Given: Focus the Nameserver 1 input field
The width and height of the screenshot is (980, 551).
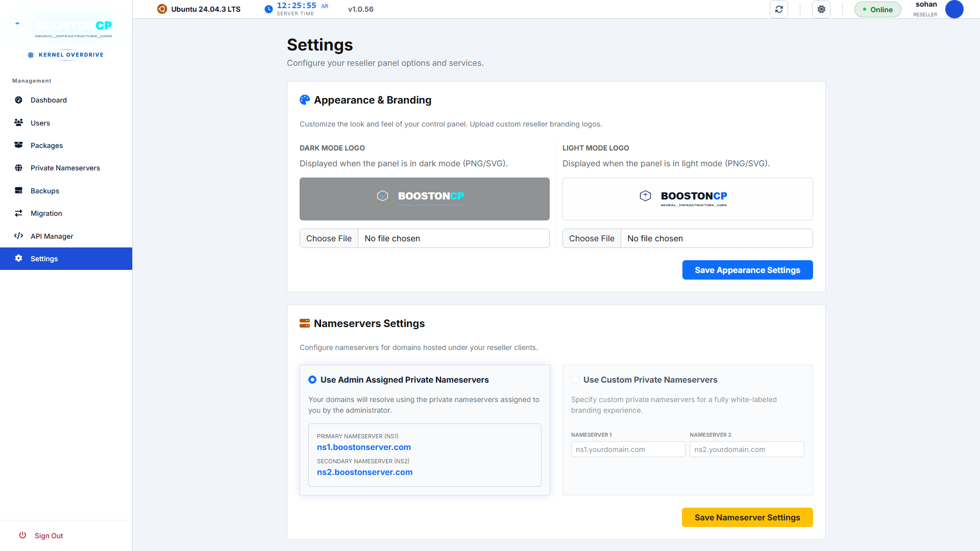Looking at the screenshot, I should pyautogui.click(x=628, y=449).
